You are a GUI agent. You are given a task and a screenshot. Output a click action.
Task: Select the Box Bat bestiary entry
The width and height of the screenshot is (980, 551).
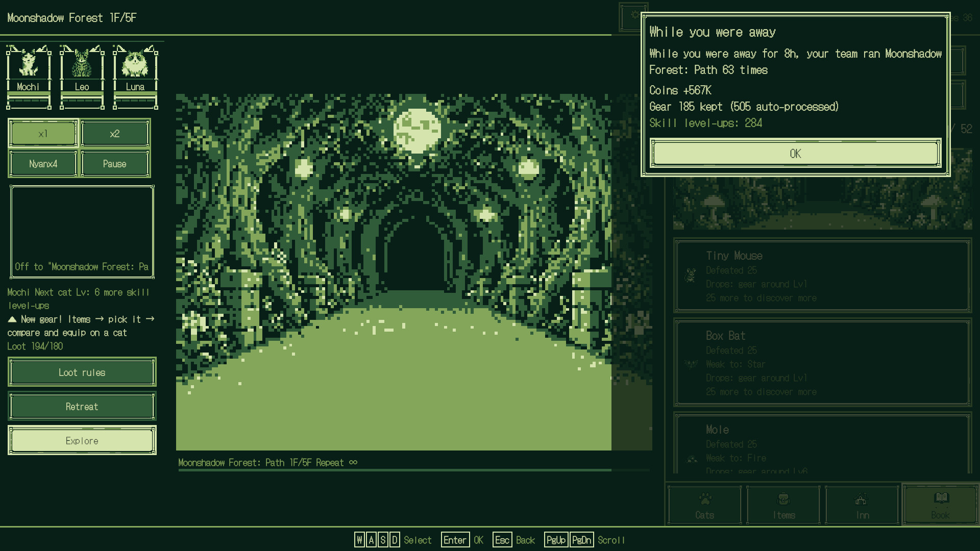tap(822, 362)
